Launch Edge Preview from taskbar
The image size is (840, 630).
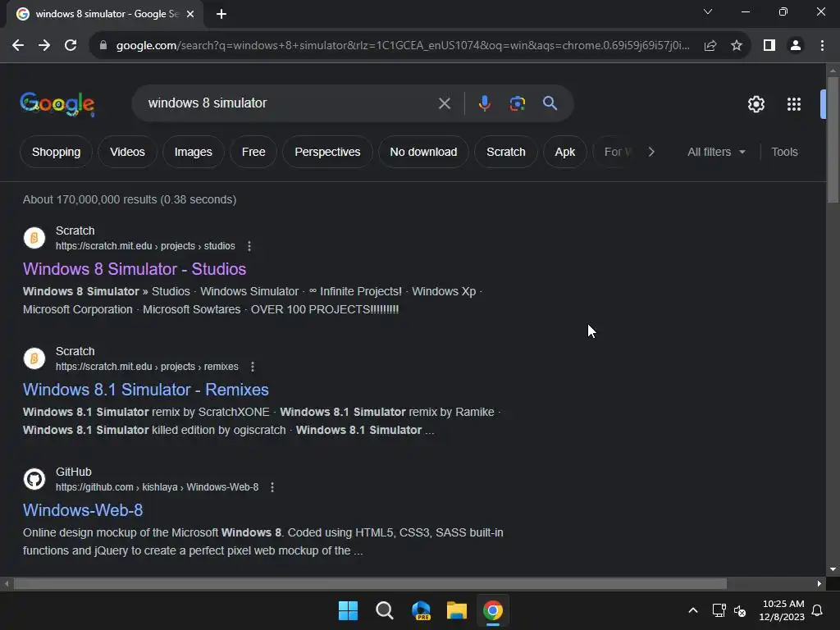[x=421, y=610]
